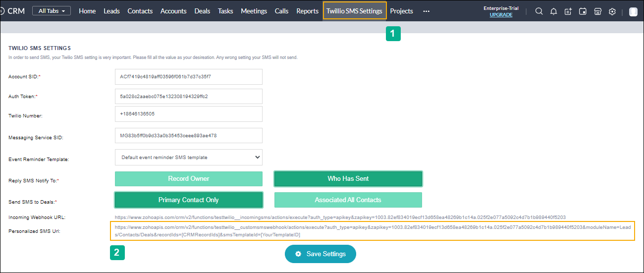644x273 pixels.
Task: Click the Auth Token input field
Action: [x=189, y=96]
